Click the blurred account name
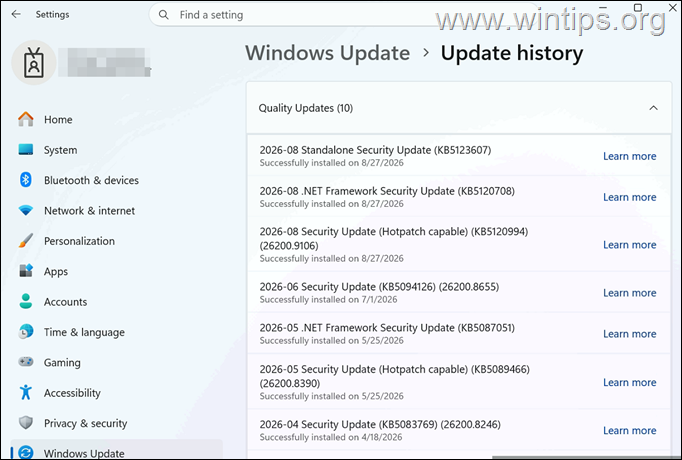Viewport: 682px width, 460px height. [105, 62]
